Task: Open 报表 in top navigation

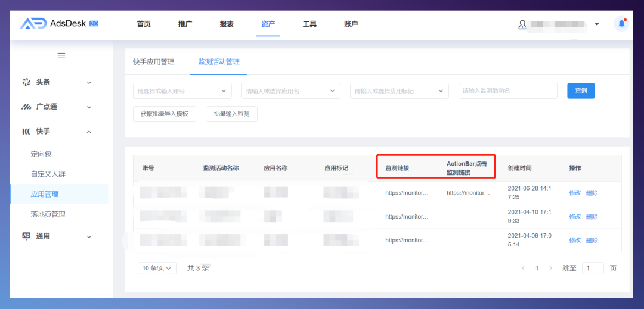Action: (227, 24)
